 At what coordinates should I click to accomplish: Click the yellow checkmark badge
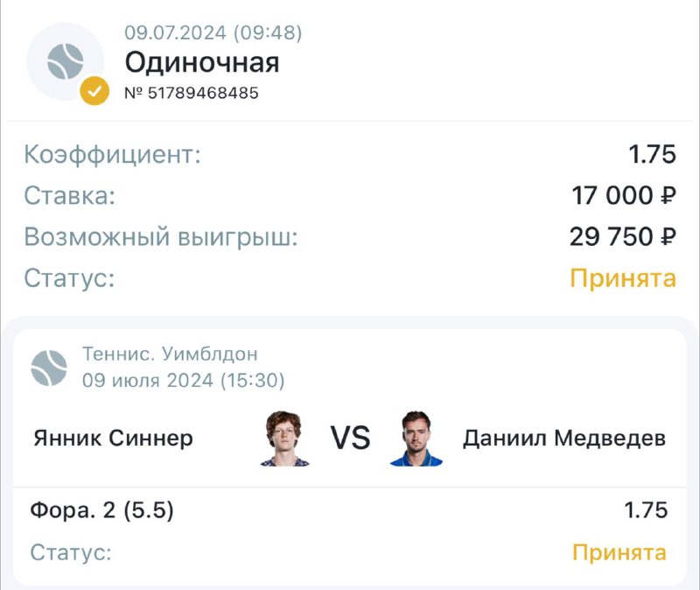pyautogui.click(x=94, y=90)
